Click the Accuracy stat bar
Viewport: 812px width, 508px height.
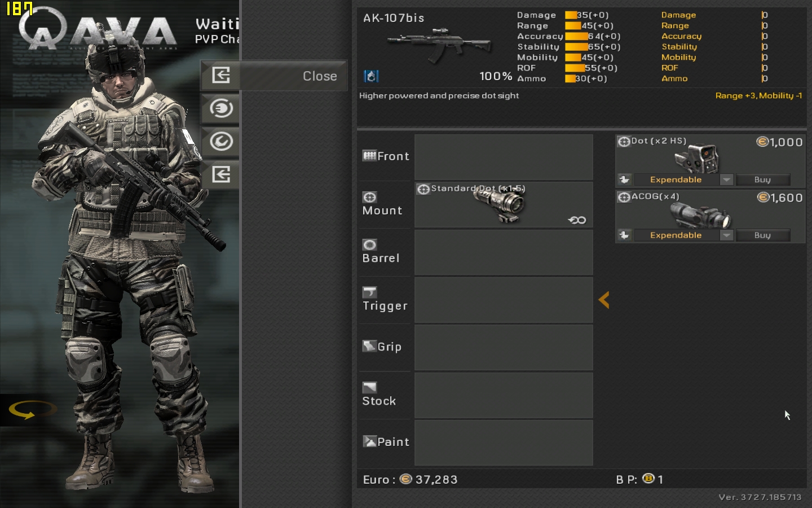576,36
